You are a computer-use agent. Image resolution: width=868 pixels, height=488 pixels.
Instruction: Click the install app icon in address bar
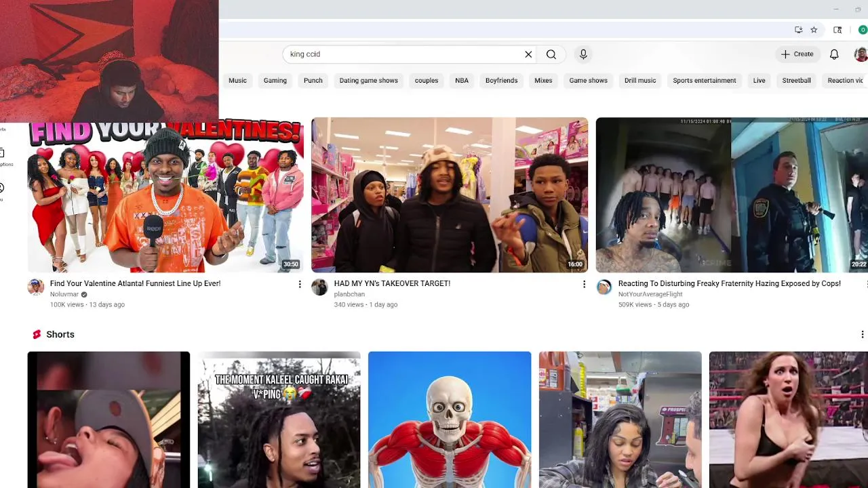tap(798, 30)
